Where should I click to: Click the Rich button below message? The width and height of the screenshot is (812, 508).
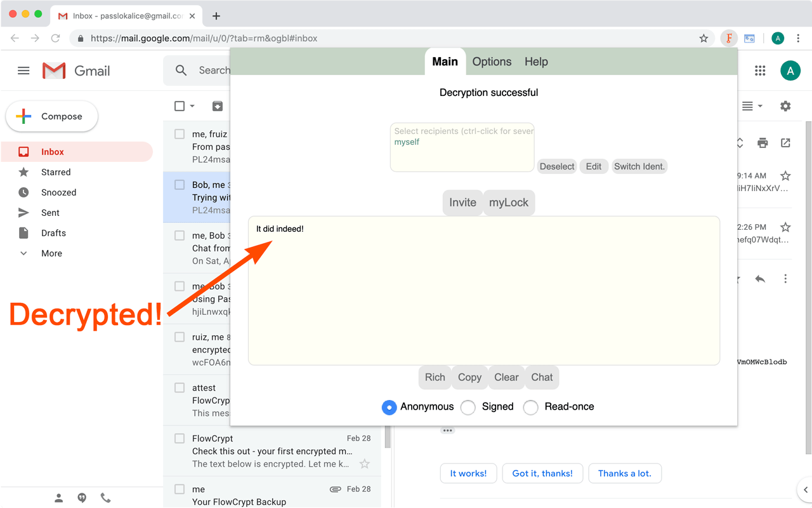[x=435, y=377]
